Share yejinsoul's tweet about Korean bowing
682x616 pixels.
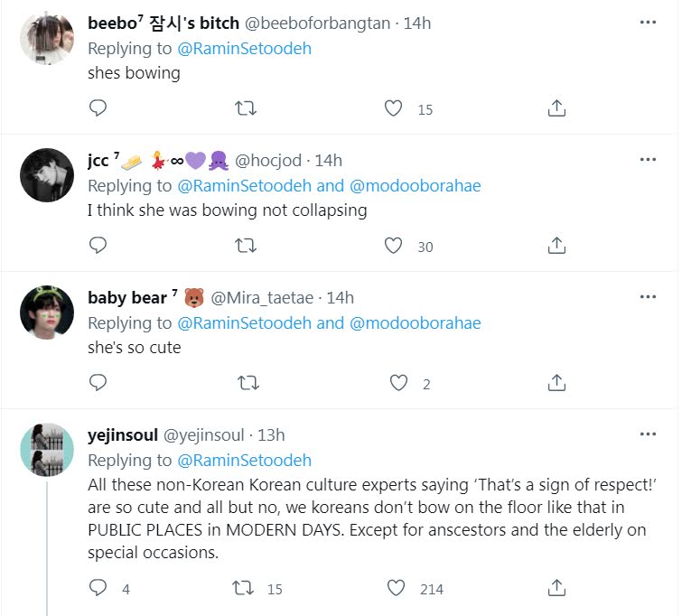click(557, 588)
